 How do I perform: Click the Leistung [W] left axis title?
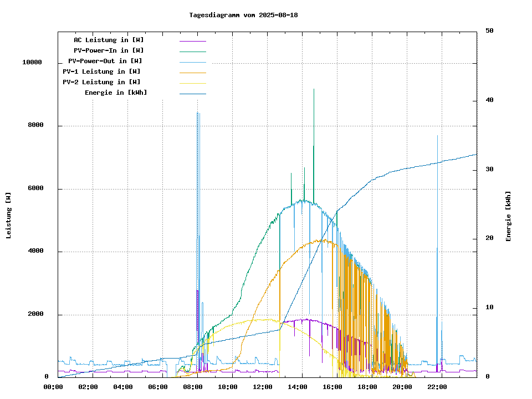pos(8,216)
